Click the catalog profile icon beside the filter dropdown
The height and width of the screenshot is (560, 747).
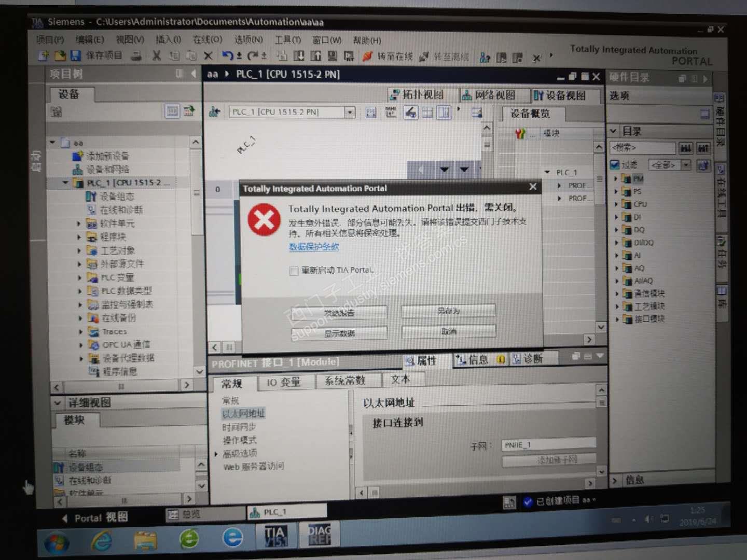(x=703, y=165)
